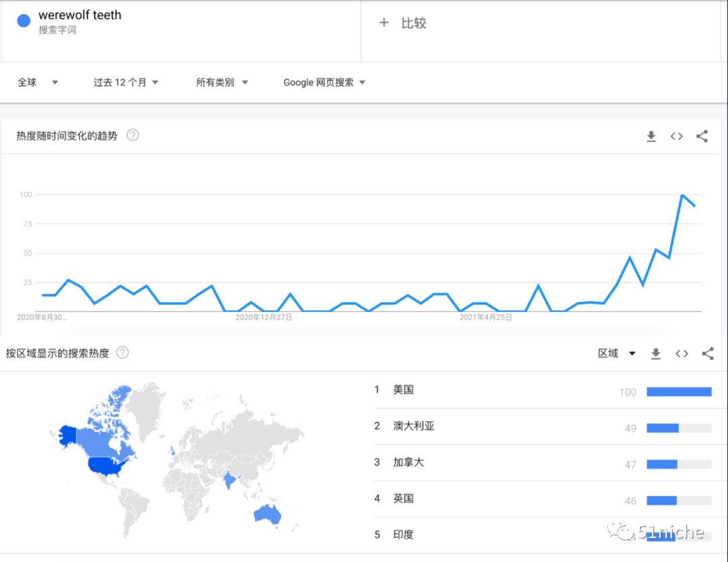Select the werewolf teeth search term

[x=80, y=15]
